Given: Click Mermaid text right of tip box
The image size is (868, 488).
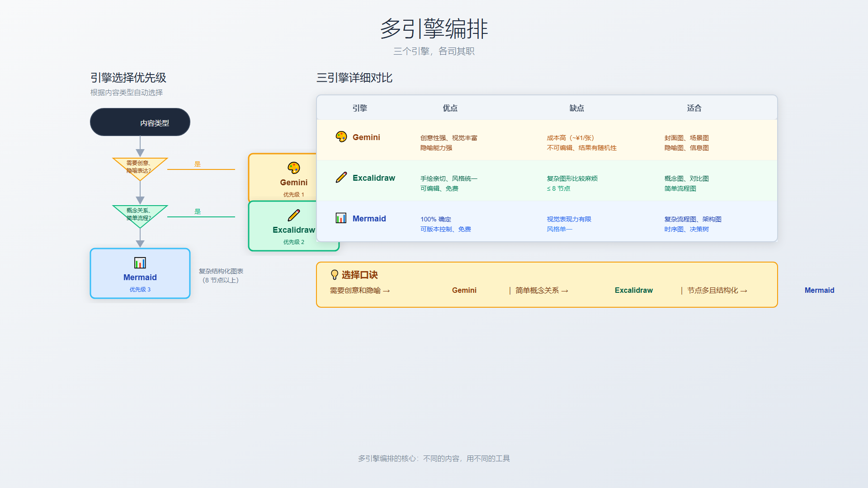Looking at the screenshot, I should (820, 291).
